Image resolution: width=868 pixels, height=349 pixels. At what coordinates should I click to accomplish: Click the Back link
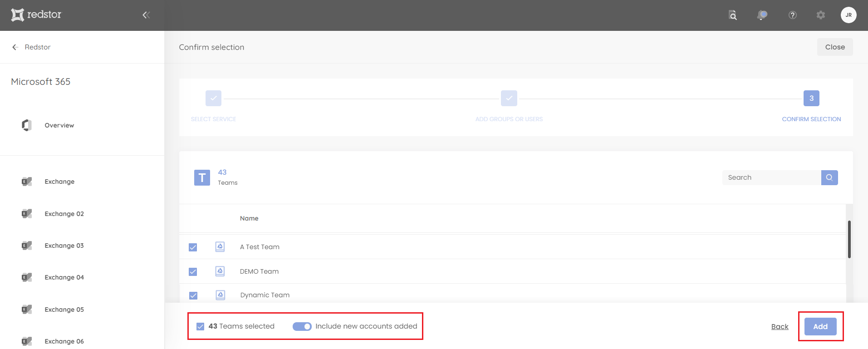tap(780, 327)
